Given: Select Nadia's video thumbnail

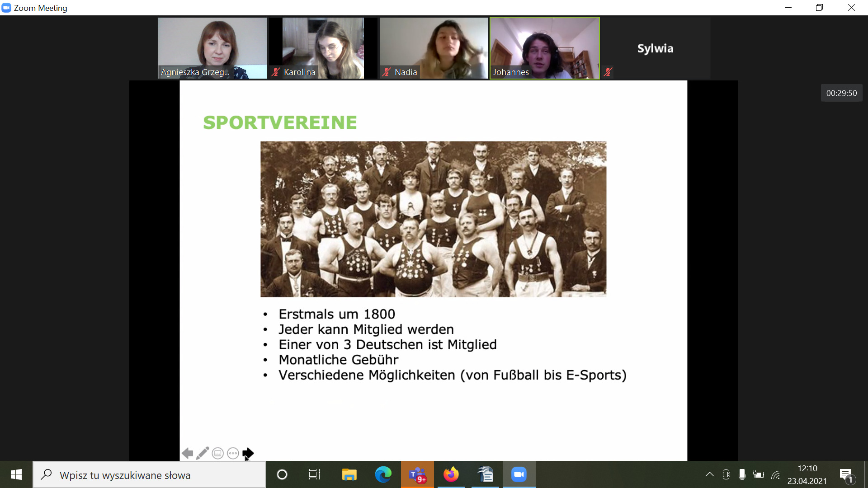Looking at the screenshot, I should coord(434,48).
